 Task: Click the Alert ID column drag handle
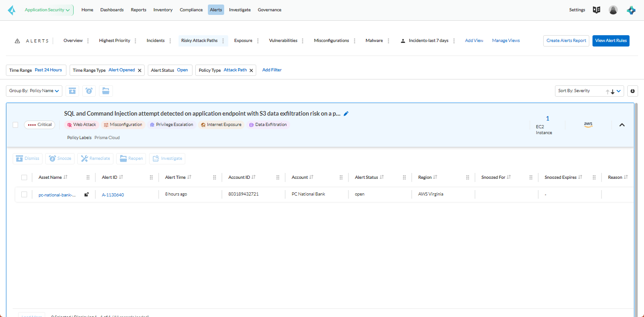[151, 177]
